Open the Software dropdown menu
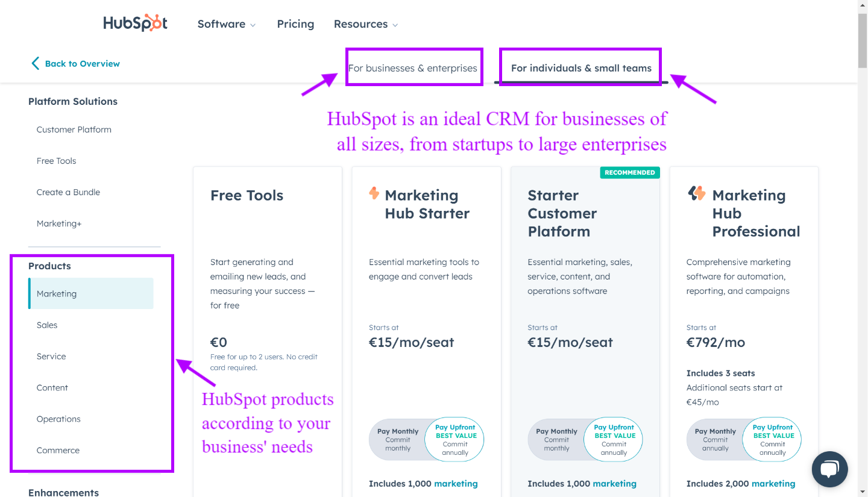 [x=226, y=24]
